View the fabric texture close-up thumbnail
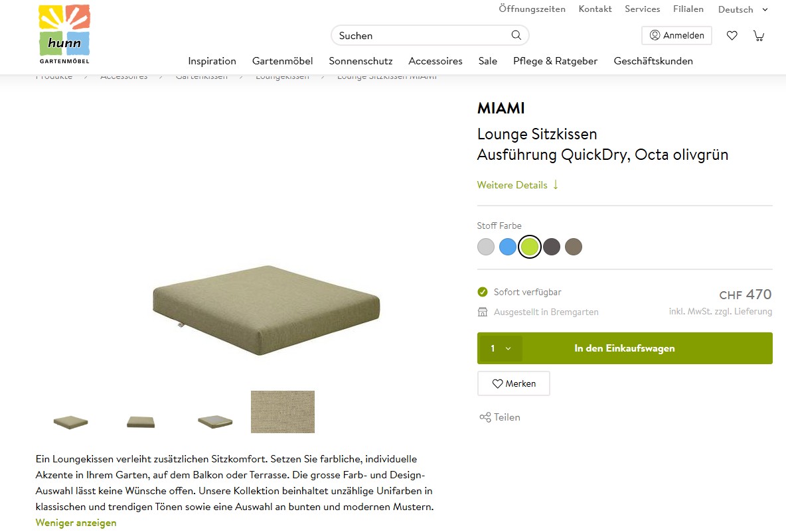The width and height of the screenshot is (786, 532). [283, 412]
